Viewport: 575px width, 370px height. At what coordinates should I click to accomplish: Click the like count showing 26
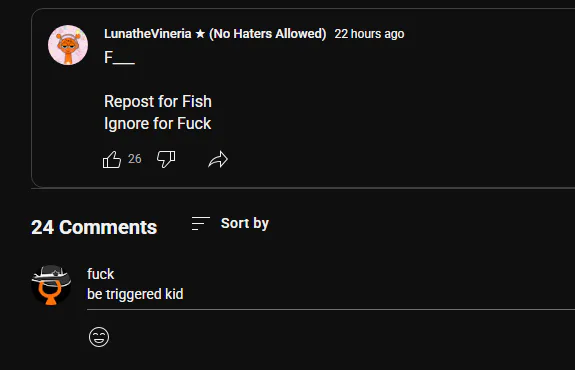pos(135,159)
